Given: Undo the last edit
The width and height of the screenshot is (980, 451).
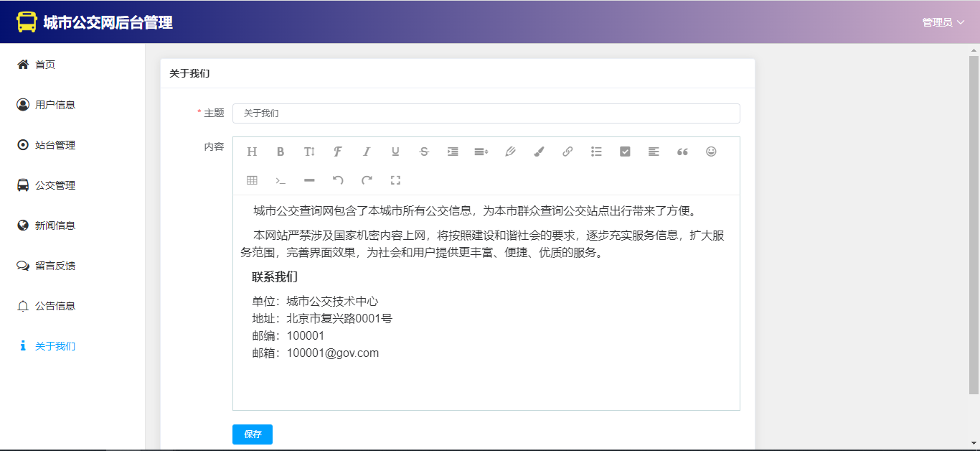Looking at the screenshot, I should 338,180.
